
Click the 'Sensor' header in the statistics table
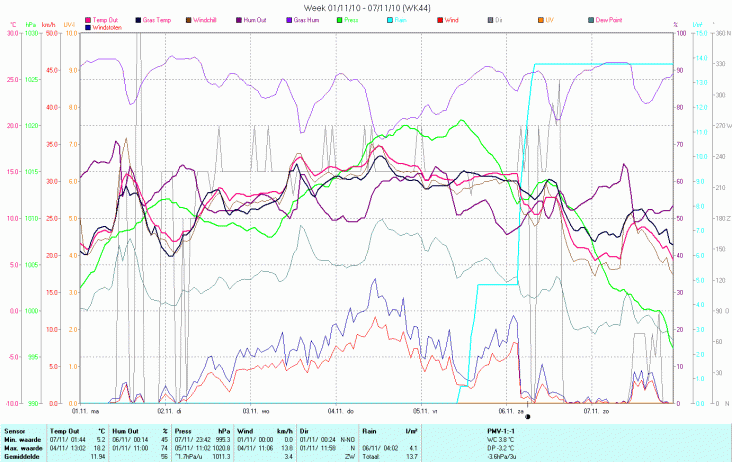coord(14,431)
